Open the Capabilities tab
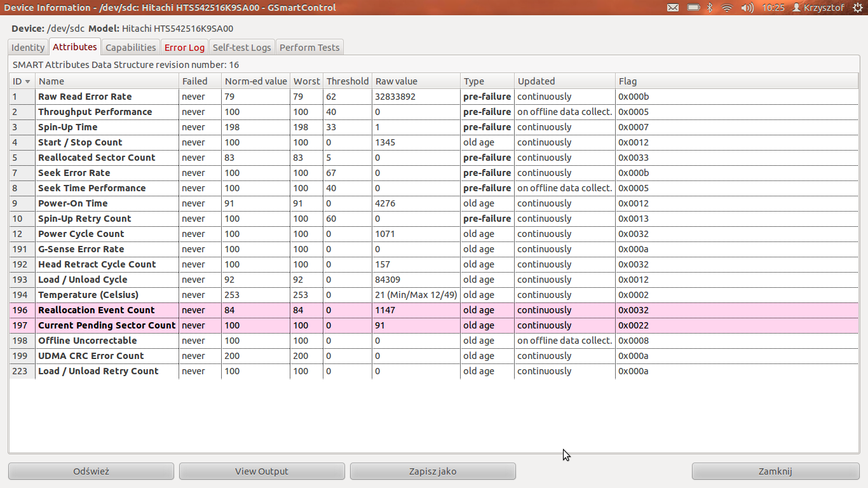 pos(131,47)
